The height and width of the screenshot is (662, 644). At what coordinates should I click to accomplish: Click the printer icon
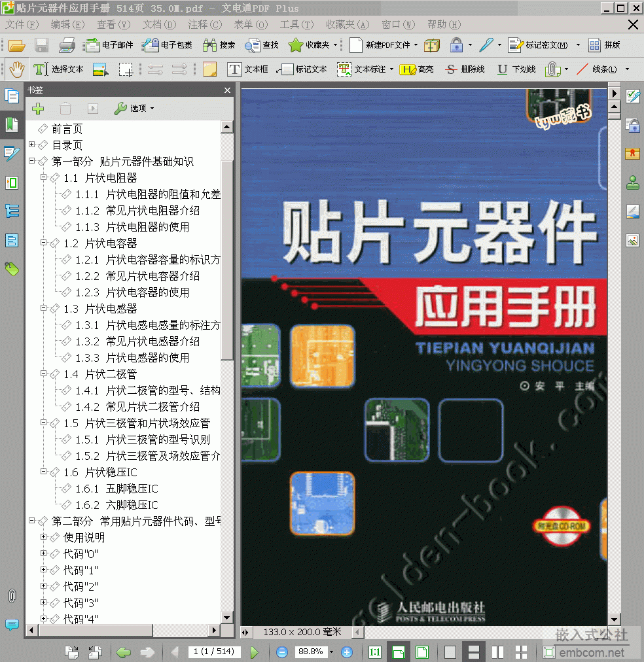point(67,45)
